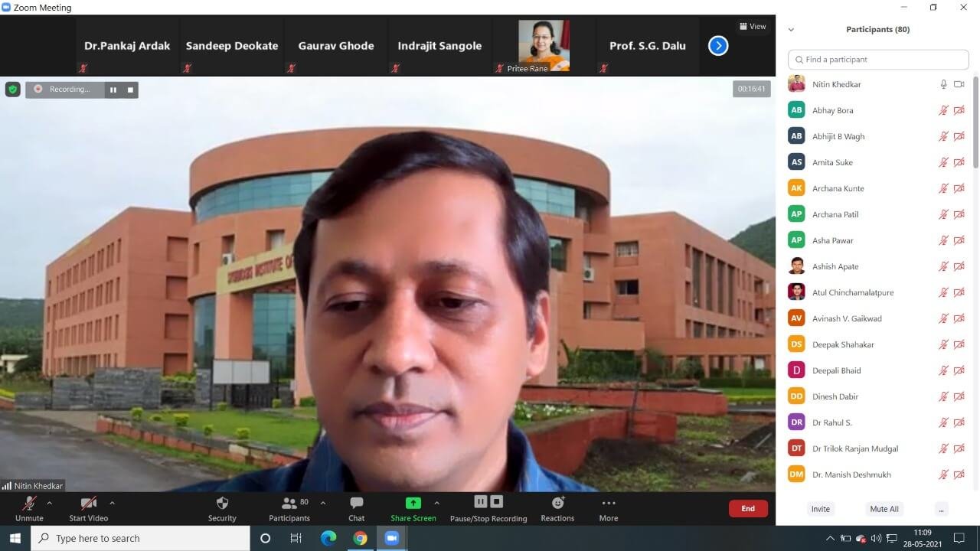Open the notification center icon in the taskbar
The height and width of the screenshot is (551, 980).
coord(959,539)
